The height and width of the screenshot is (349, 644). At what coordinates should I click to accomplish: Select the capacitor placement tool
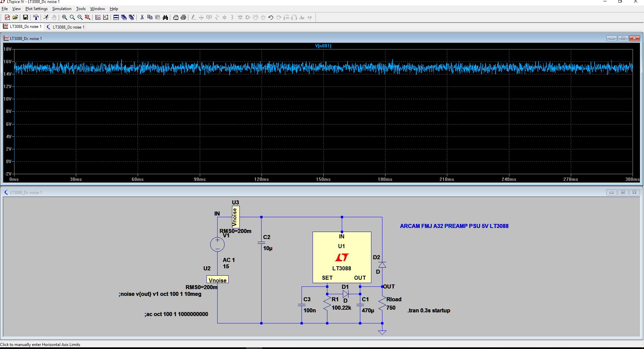pyautogui.click(x=225, y=17)
